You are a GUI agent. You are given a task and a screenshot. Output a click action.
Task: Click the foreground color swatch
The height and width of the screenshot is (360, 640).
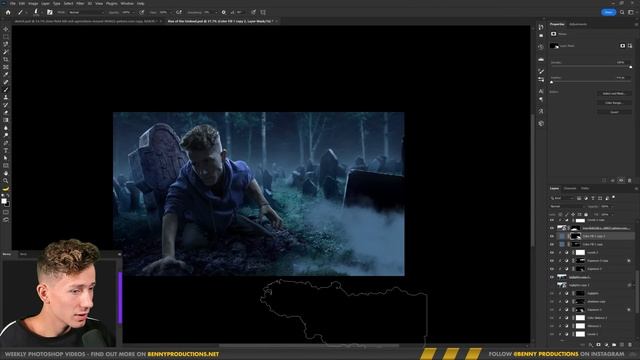[4, 201]
